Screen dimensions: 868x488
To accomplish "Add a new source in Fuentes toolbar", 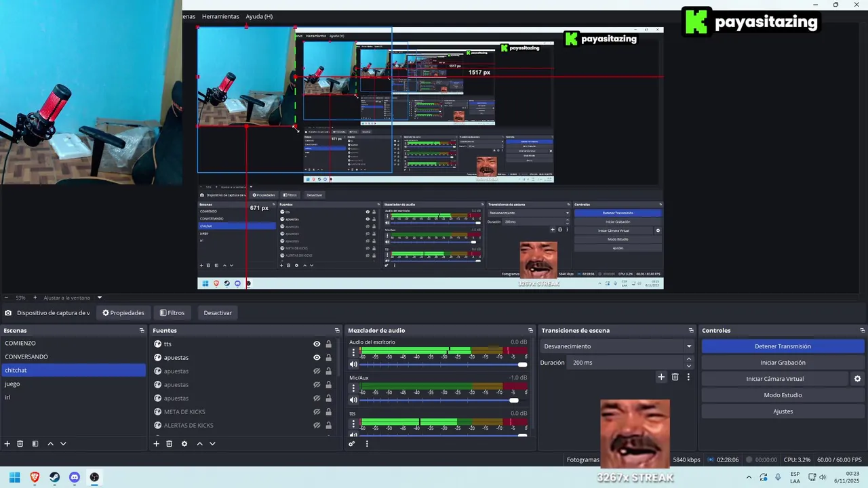I will [156, 444].
